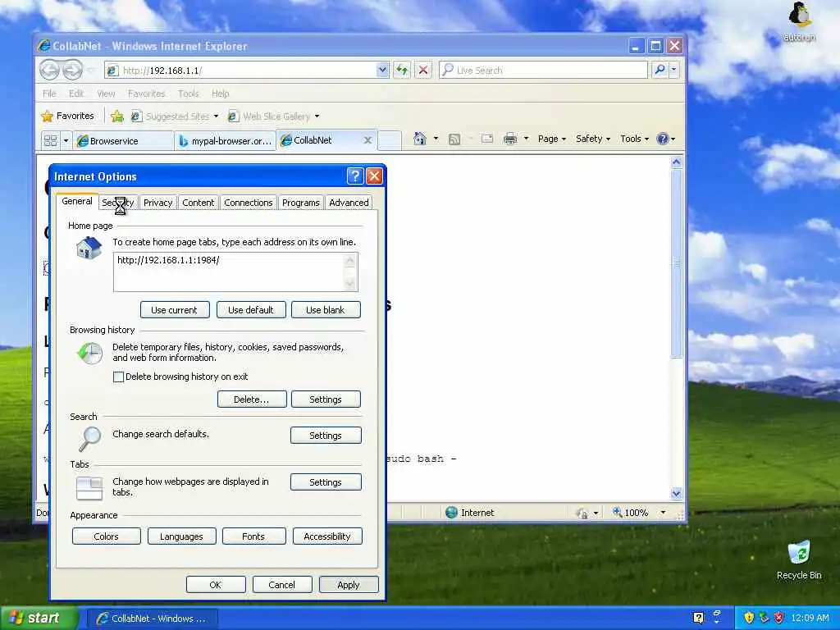
Task: Open the Favorites menu in menu bar
Action: coord(146,94)
